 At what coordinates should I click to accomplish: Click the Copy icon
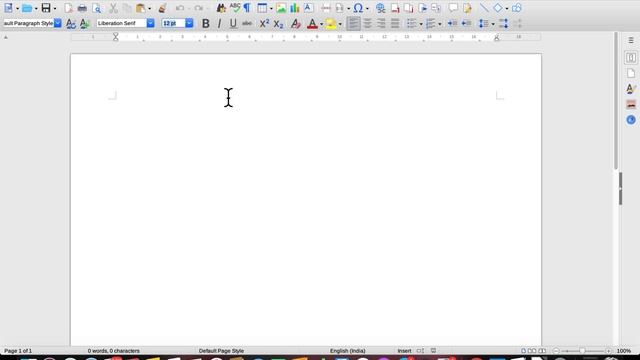coord(127,8)
